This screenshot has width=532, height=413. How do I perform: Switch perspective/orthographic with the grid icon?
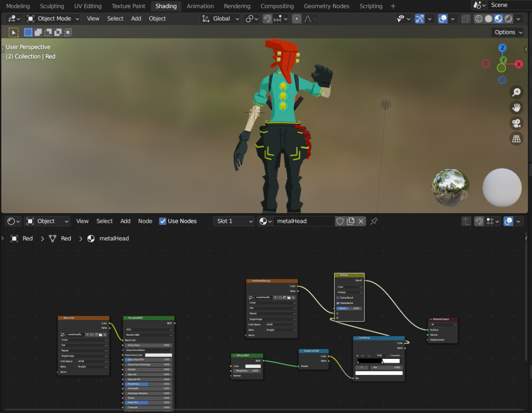point(516,139)
